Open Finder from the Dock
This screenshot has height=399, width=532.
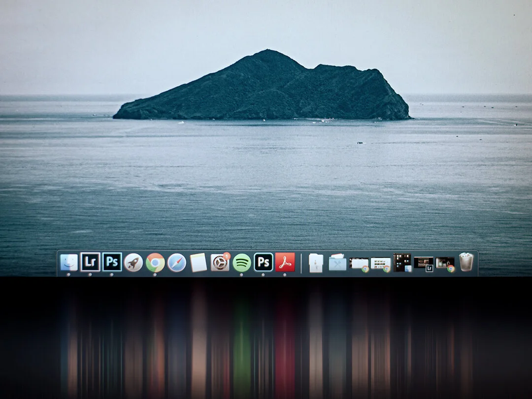coord(69,262)
